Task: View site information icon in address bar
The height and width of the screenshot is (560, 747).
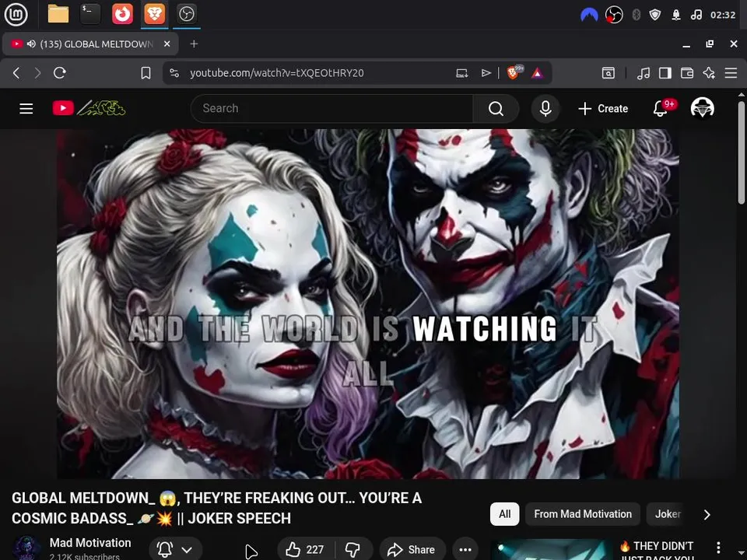Action: click(x=174, y=73)
